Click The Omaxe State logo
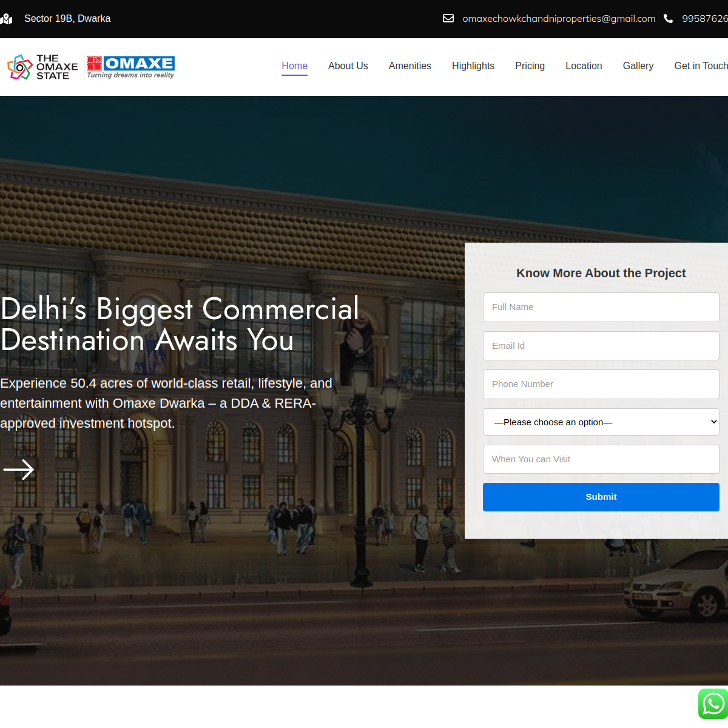728x728 pixels. coord(42,67)
